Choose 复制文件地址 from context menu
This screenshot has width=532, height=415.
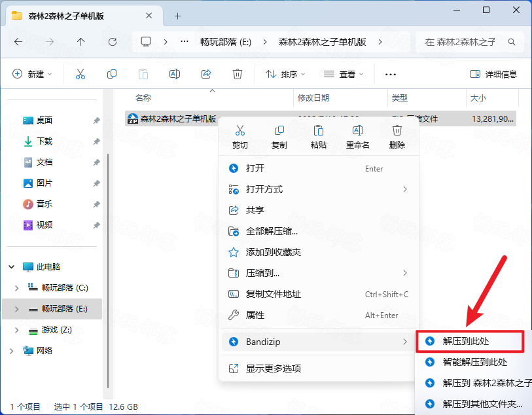[319, 294]
